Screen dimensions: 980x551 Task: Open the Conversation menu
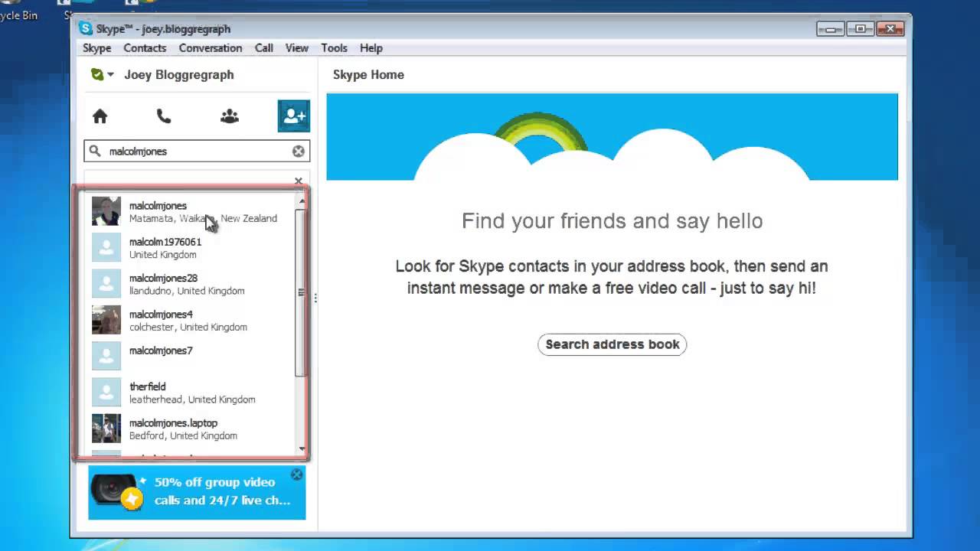tap(211, 48)
